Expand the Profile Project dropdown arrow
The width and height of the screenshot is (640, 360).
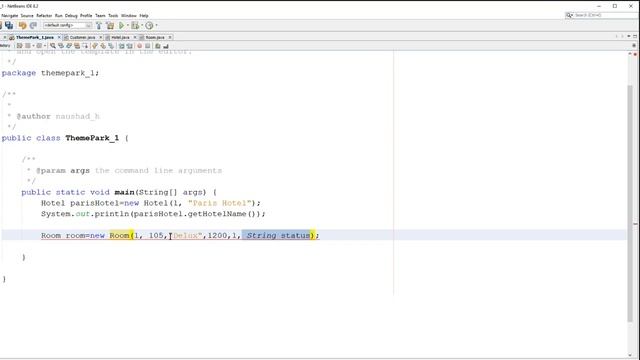[x=156, y=25]
